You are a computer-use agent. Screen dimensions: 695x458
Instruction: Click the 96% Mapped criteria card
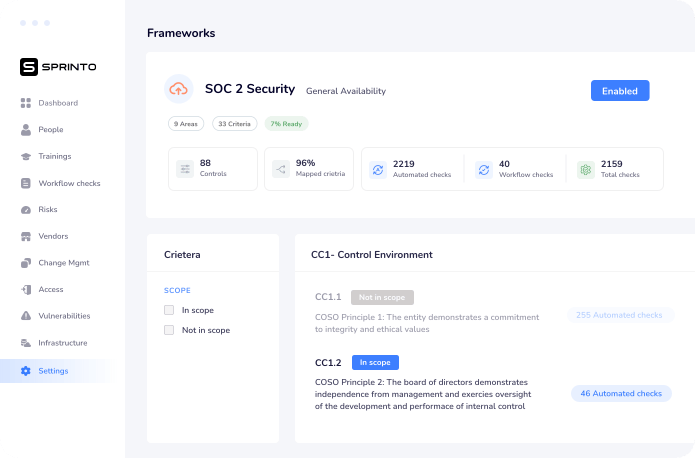click(309, 169)
